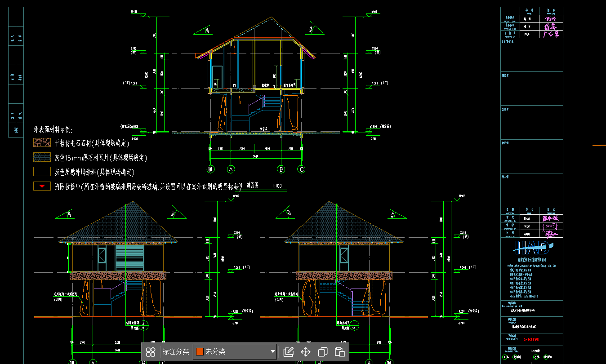Image resolution: width=606 pixels, height=364 pixels.
Task: Select the legend text 灰色15mm厚石材瓦片(具体现场确定)
Action: 101,158
